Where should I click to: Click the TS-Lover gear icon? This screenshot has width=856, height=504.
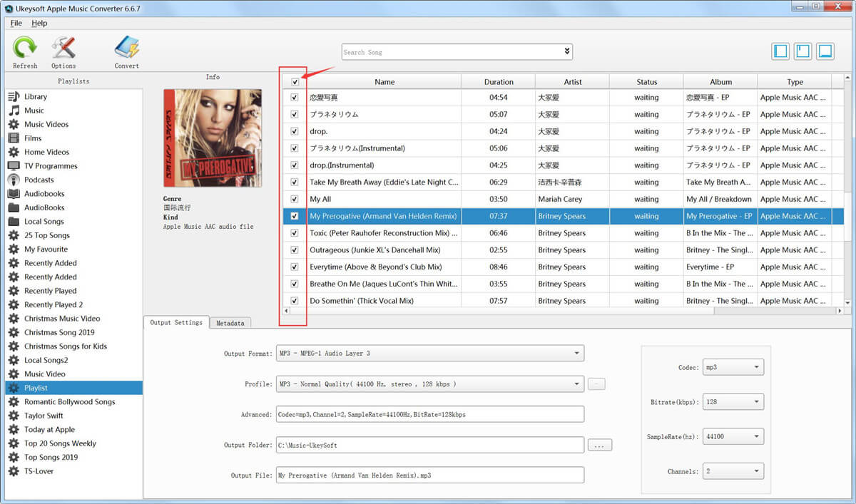14,471
